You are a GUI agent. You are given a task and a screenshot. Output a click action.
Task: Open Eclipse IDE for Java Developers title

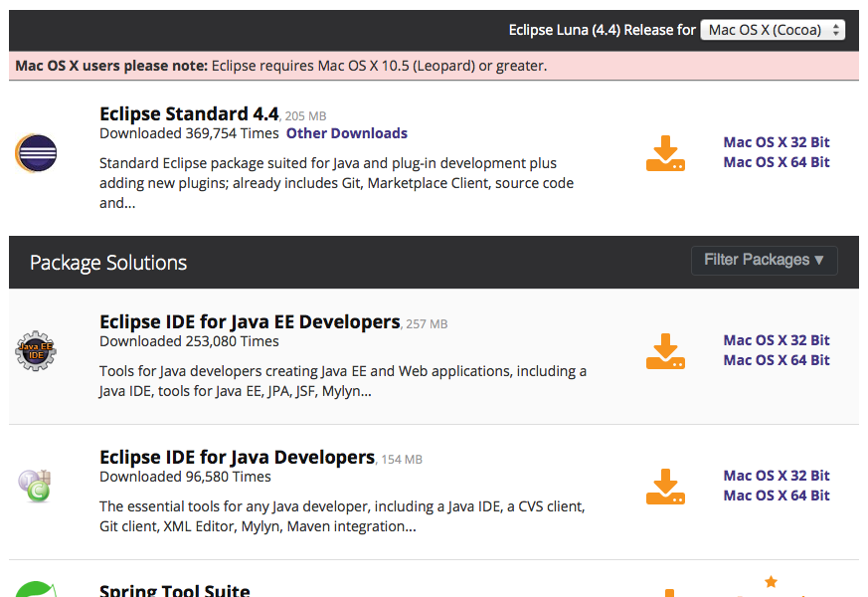click(237, 457)
